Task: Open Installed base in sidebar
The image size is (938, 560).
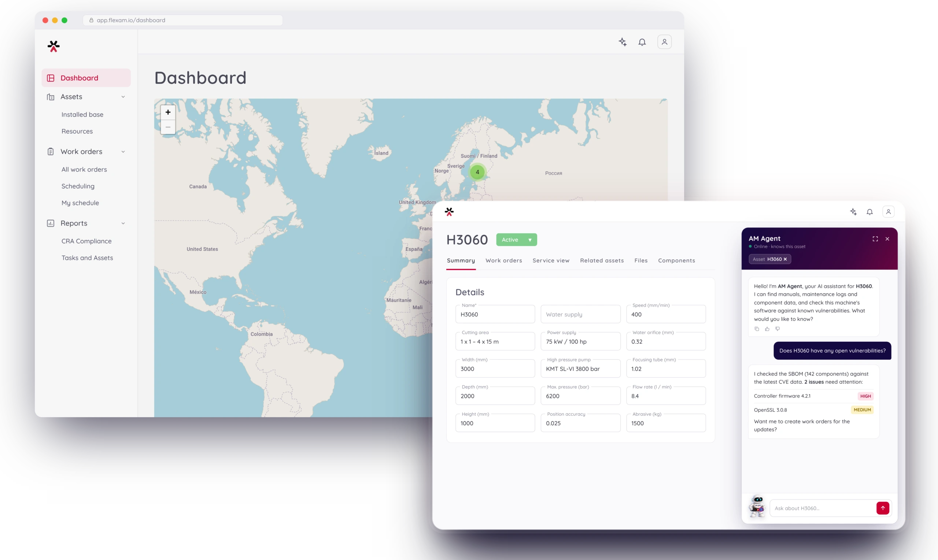Action: tap(82, 114)
